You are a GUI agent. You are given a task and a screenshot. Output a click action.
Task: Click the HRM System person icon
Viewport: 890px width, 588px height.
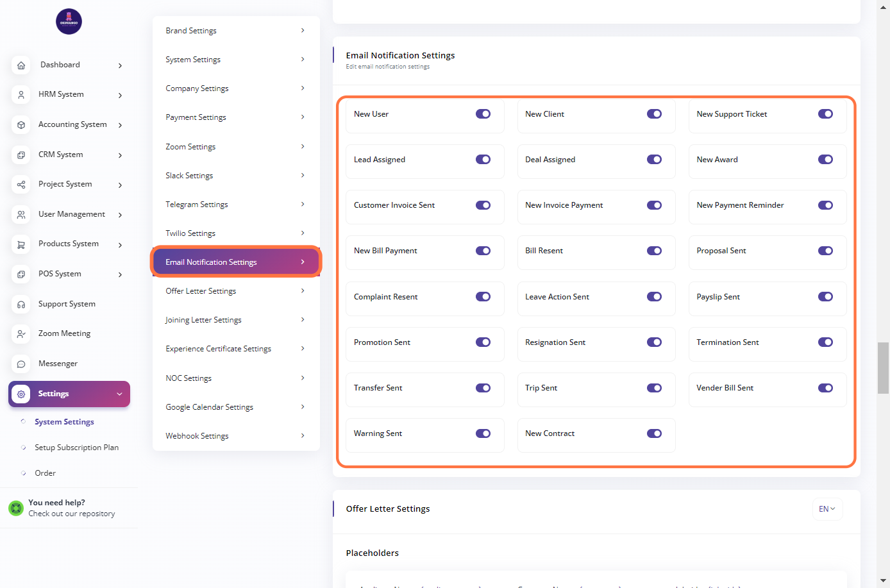tap(21, 95)
